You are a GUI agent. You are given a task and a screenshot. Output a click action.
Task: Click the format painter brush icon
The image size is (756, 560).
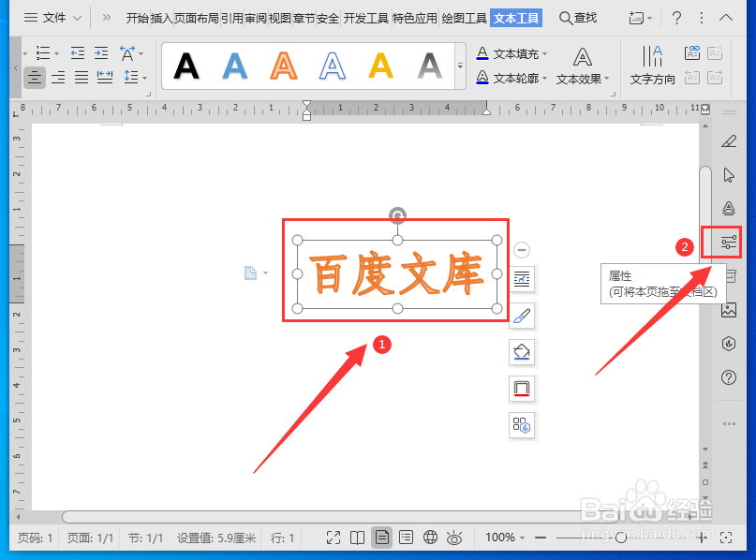[522, 316]
